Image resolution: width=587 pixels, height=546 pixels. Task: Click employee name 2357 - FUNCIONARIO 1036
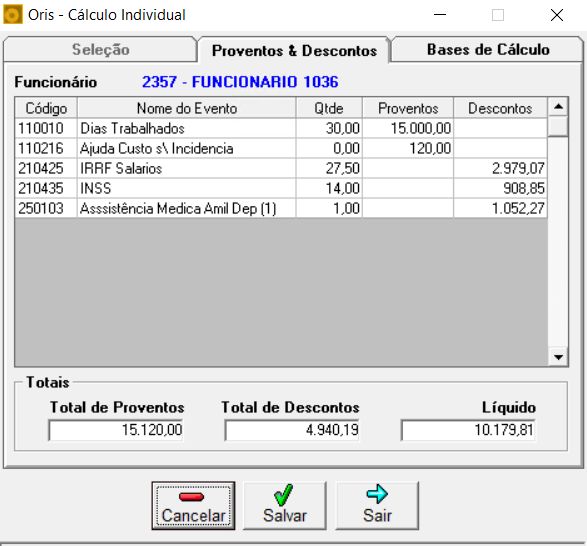[x=240, y=82]
